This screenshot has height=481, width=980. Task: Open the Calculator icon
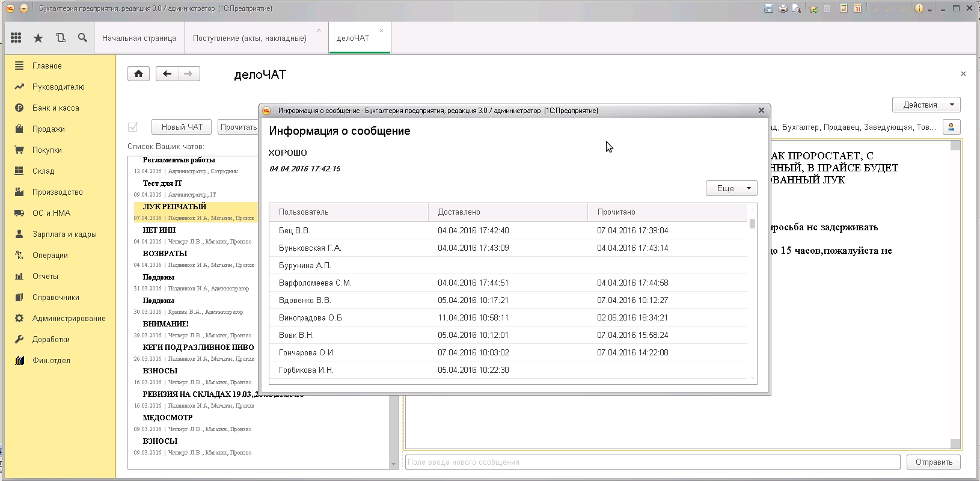coord(844,8)
